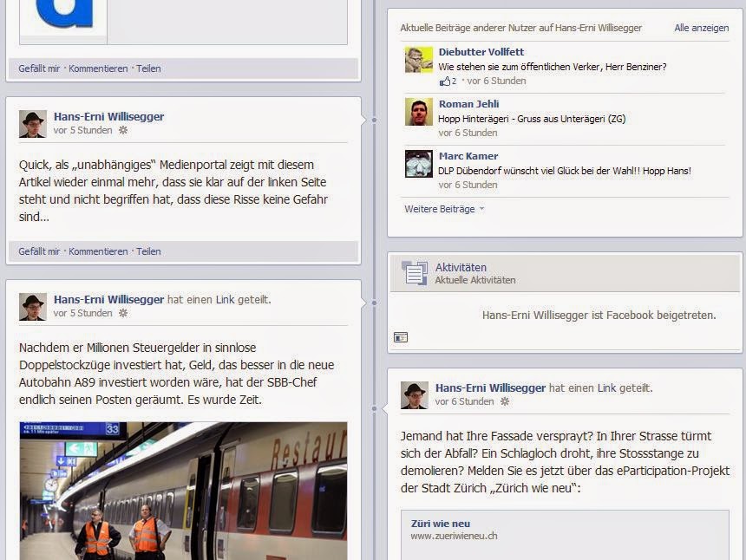Viewport: 746px width, 560px height.
Task: Open Roman Jehli's profile picture
Action: [419, 112]
